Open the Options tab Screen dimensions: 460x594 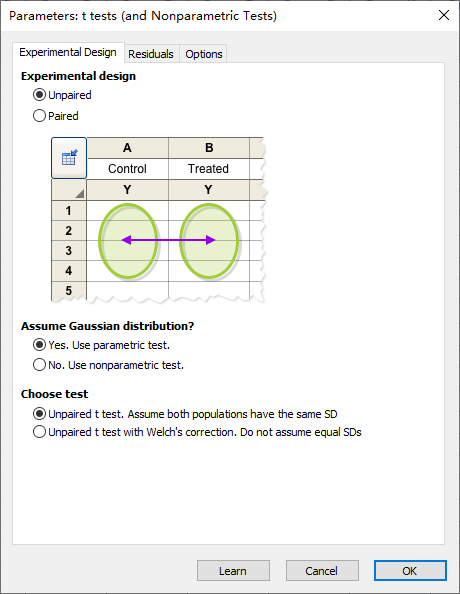tap(203, 54)
